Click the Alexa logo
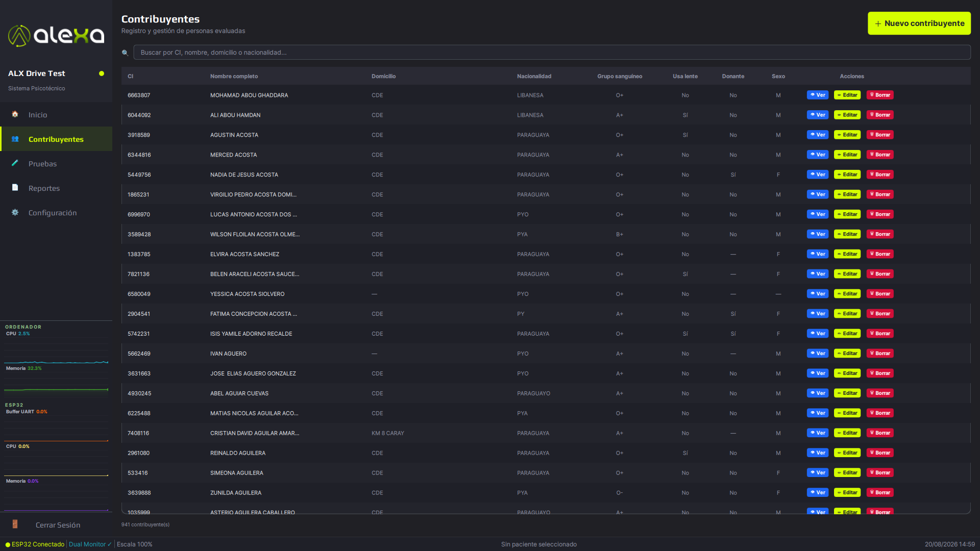Viewport: 980px width, 551px height. 56,36
